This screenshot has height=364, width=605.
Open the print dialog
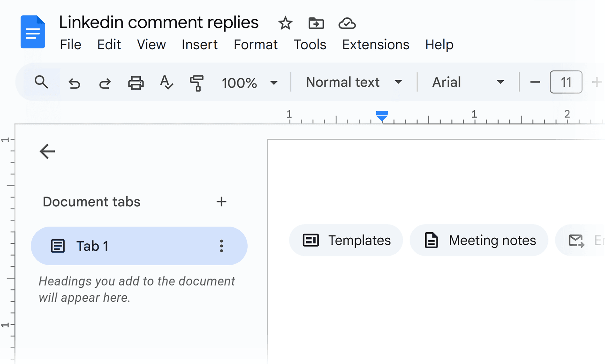click(136, 83)
